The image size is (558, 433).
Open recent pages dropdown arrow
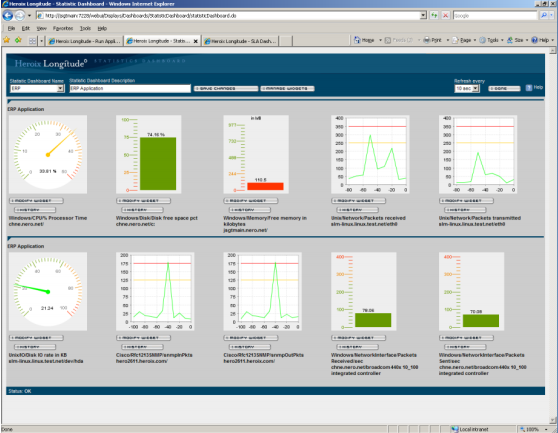[29, 16]
